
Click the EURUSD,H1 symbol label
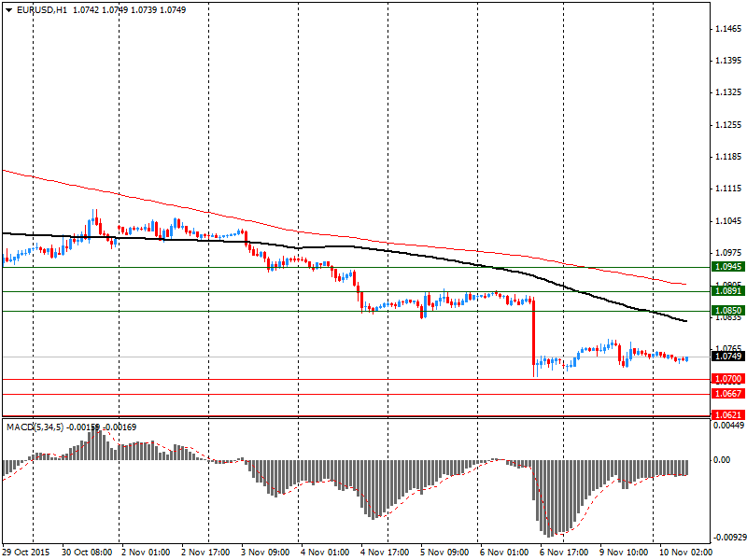42,10
